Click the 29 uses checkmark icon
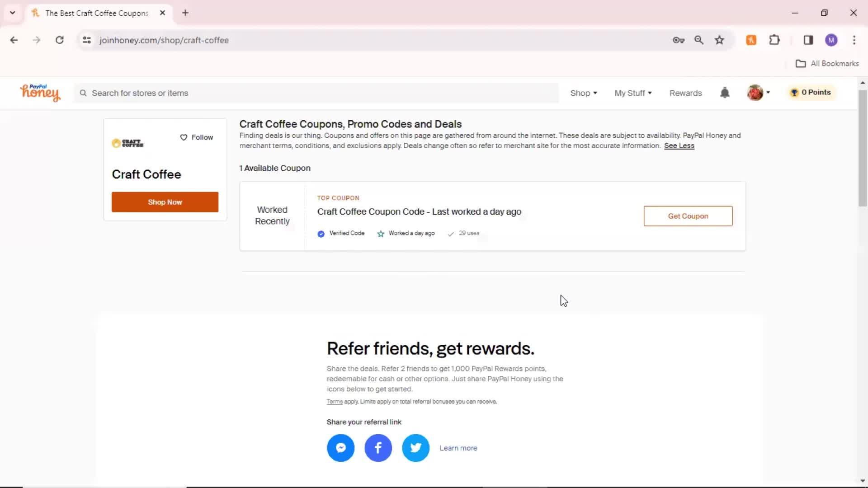The width and height of the screenshot is (868, 488). [x=451, y=234]
